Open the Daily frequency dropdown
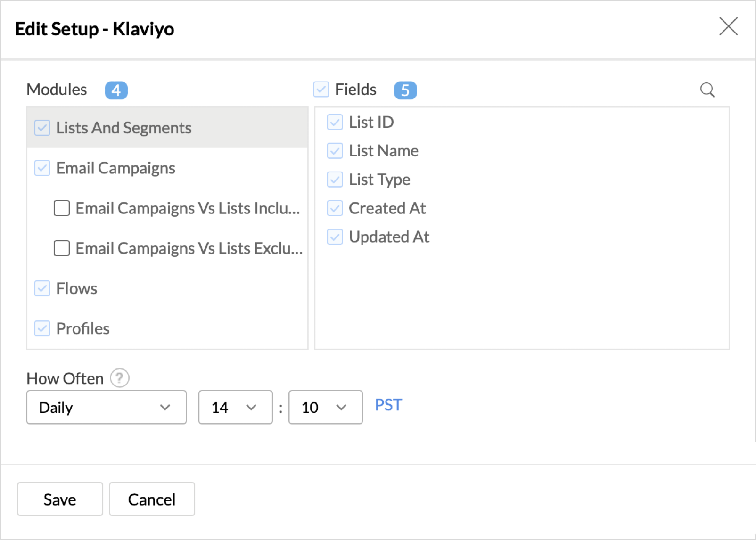 tap(107, 407)
